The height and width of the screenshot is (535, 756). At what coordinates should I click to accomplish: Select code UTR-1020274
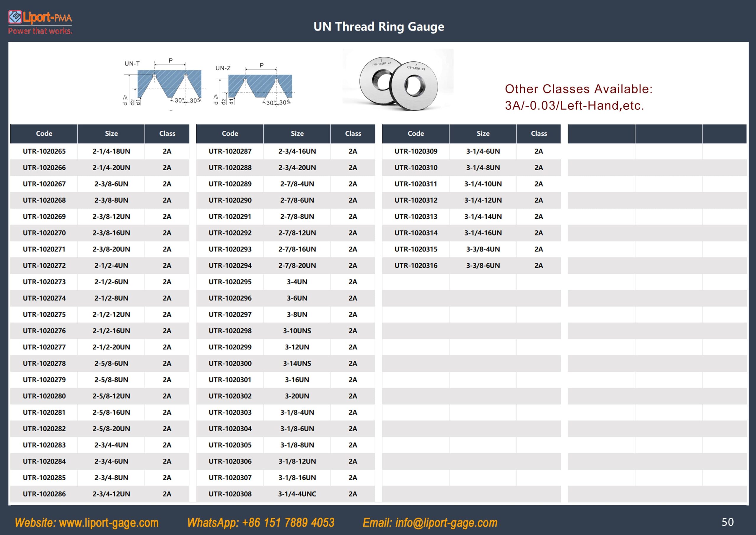click(x=44, y=298)
